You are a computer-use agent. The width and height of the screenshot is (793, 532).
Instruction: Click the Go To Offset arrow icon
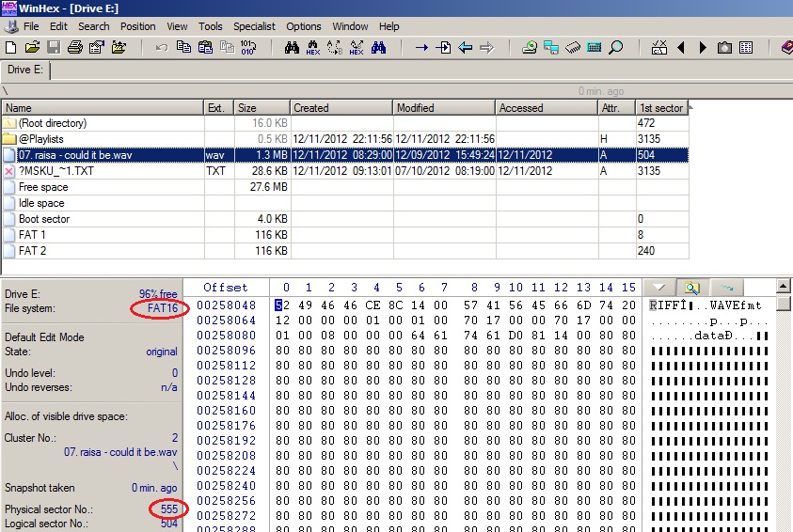(421, 47)
